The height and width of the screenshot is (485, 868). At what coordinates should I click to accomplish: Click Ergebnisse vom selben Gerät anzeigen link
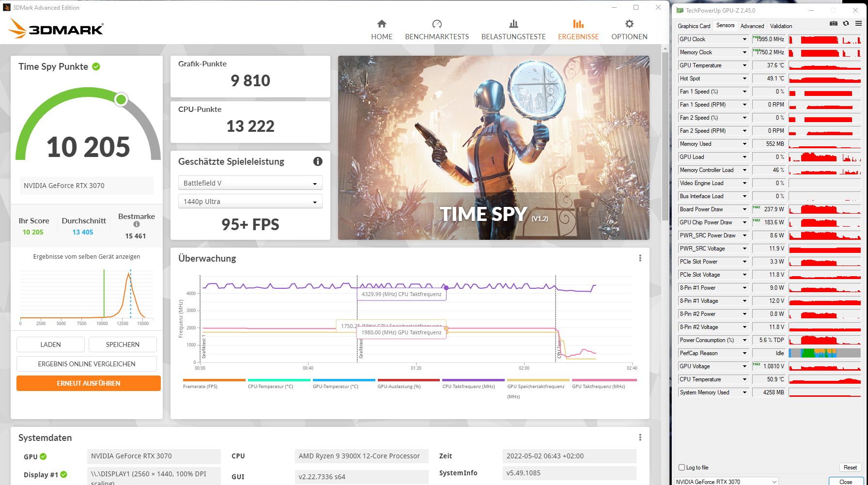click(x=87, y=257)
